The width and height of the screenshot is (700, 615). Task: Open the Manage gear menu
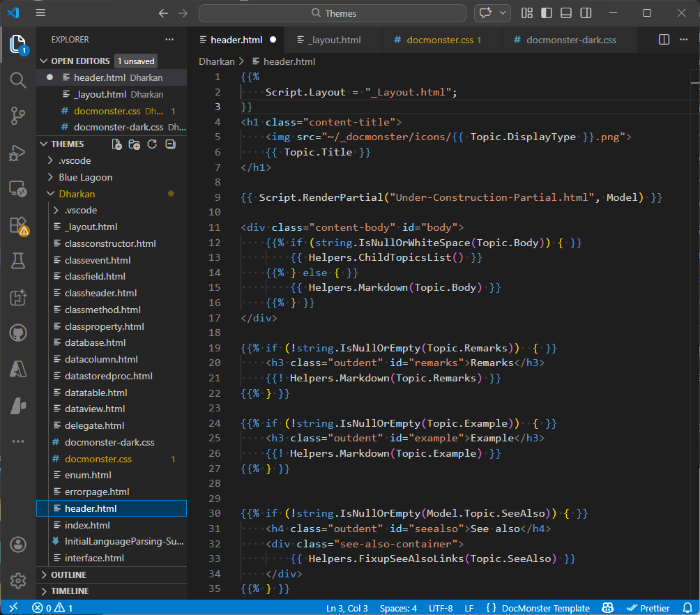(x=18, y=581)
